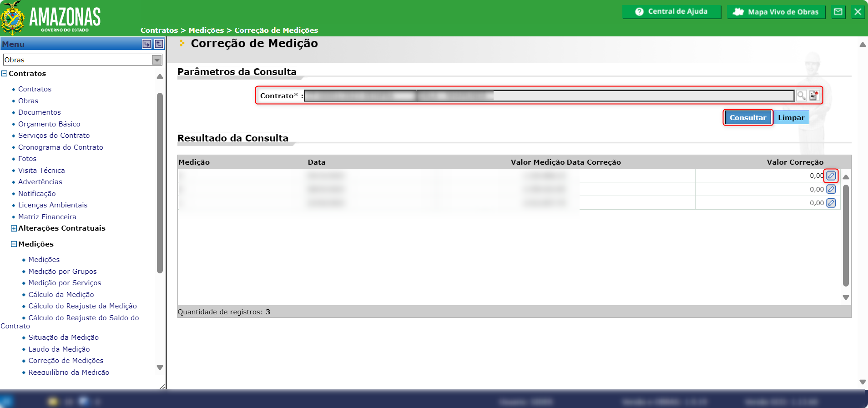868x408 pixels.
Task: Click the menu scrollbar down arrow
Action: click(160, 368)
